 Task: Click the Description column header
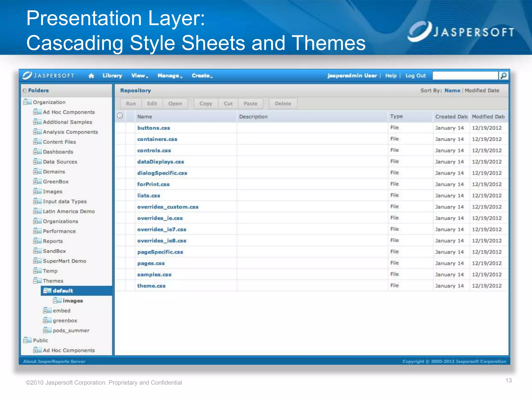[x=253, y=117]
